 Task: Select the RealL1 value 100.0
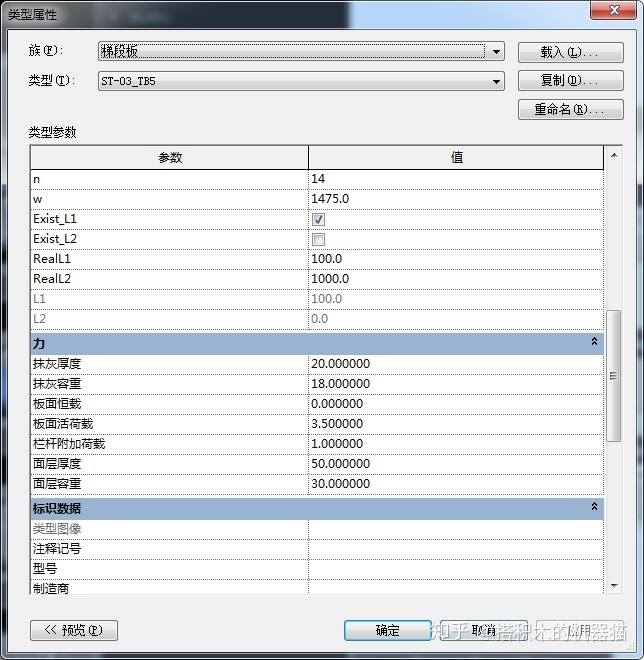[456, 259]
